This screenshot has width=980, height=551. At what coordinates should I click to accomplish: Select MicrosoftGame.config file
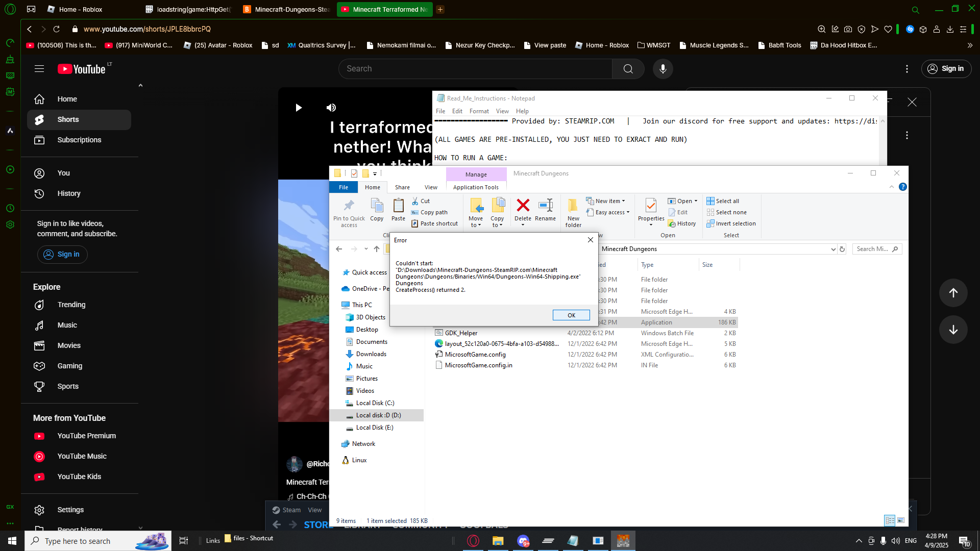pos(475,355)
